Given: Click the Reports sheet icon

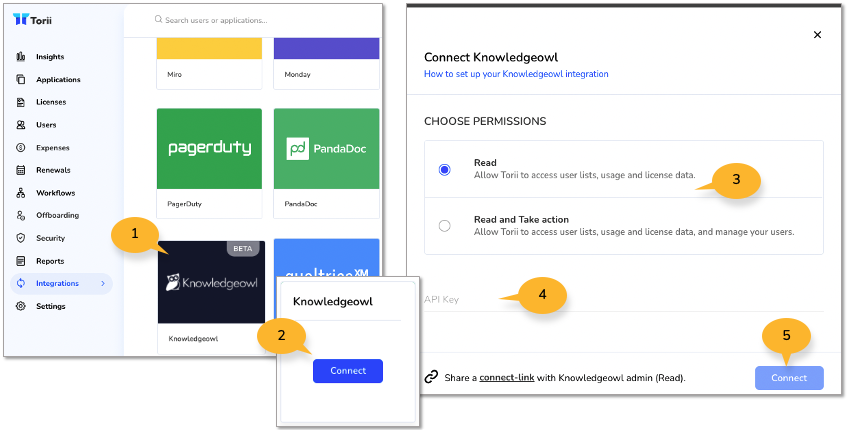Looking at the screenshot, I should 21,261.
